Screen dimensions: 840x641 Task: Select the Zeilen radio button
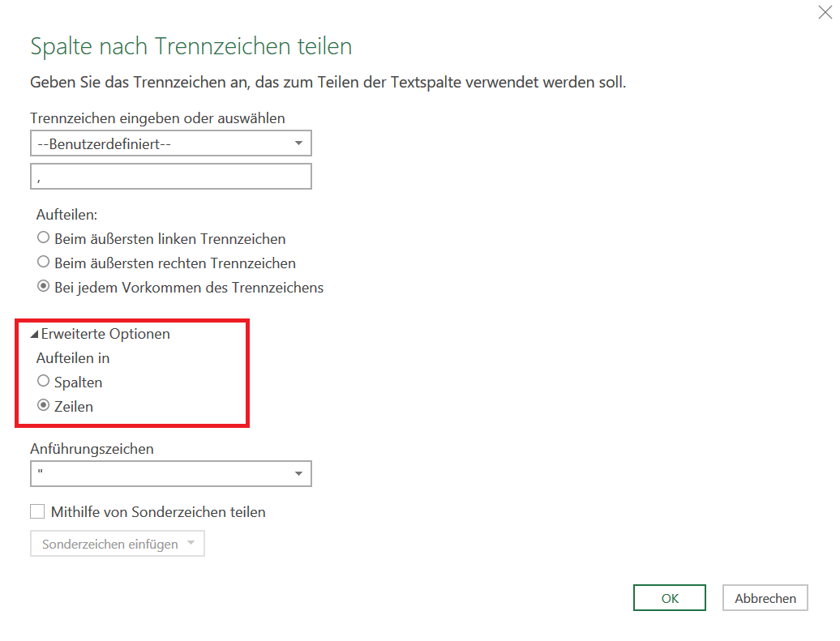44,405
